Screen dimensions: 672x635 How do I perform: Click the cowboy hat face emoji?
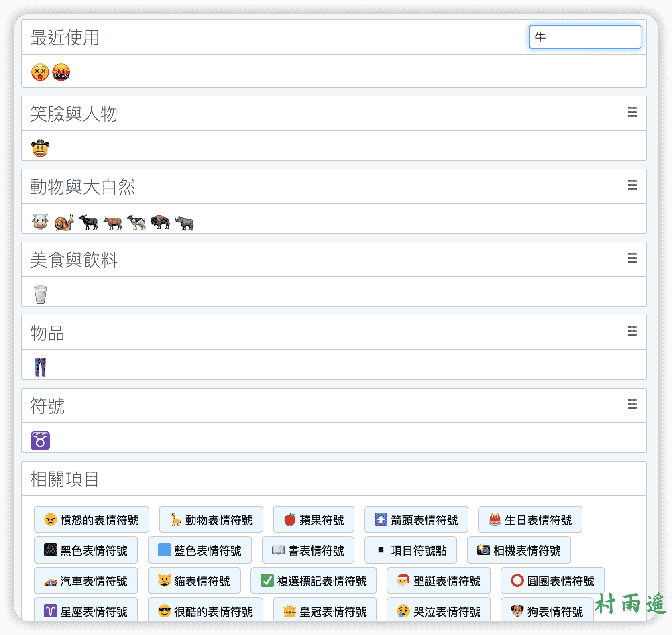[40, 149]
